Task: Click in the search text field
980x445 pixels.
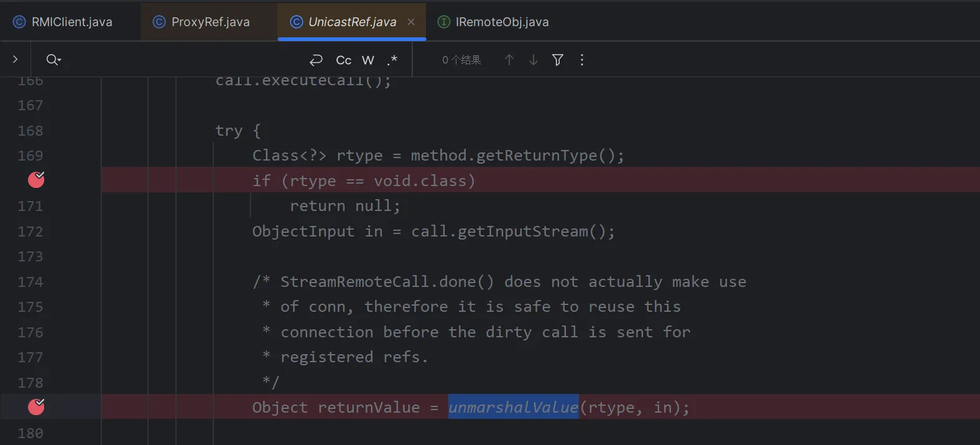Action: click(180, 60)
